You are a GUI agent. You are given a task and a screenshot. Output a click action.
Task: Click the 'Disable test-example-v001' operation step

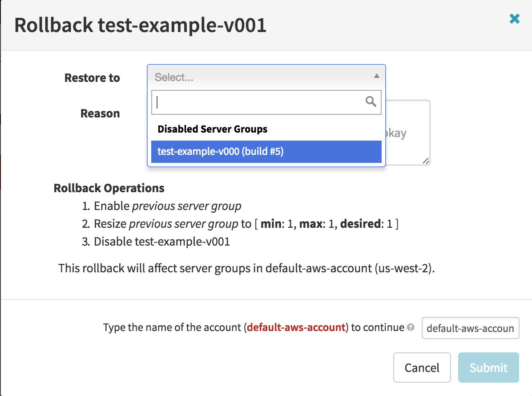[x=168, y=242]
